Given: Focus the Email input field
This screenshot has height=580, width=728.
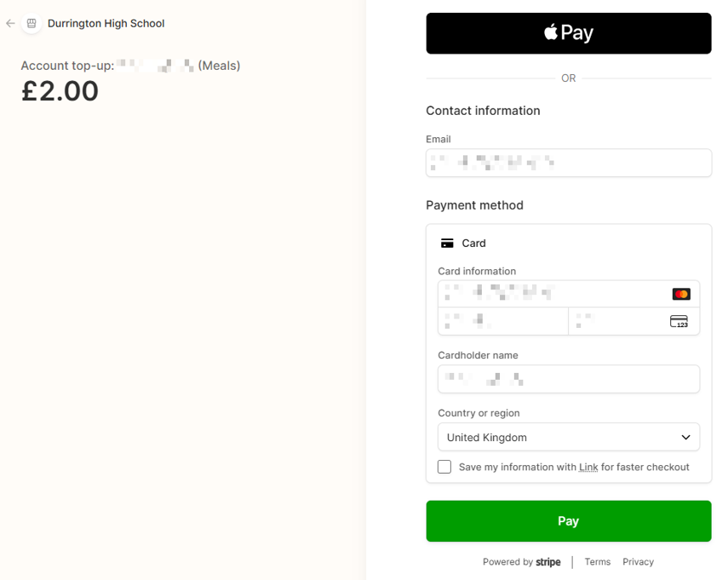Looking at the screenshot, I should point(568,163).
